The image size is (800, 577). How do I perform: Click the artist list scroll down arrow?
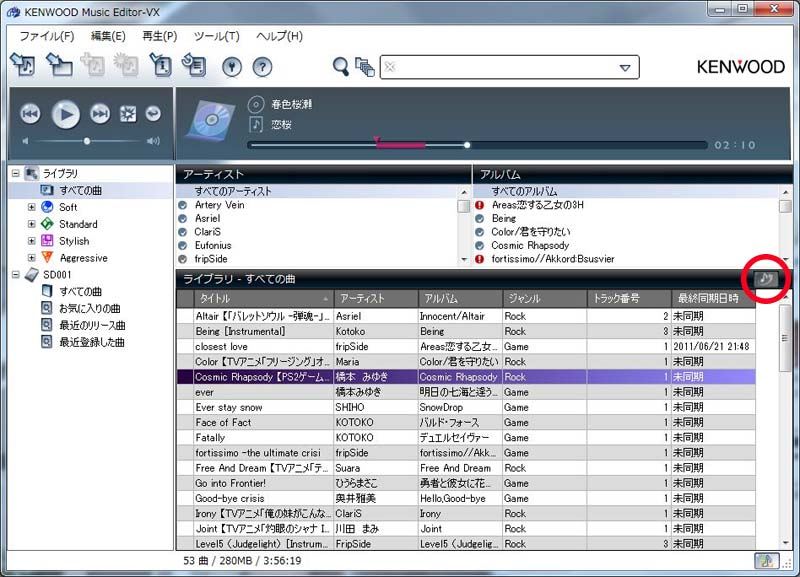(x=464, y=260)
